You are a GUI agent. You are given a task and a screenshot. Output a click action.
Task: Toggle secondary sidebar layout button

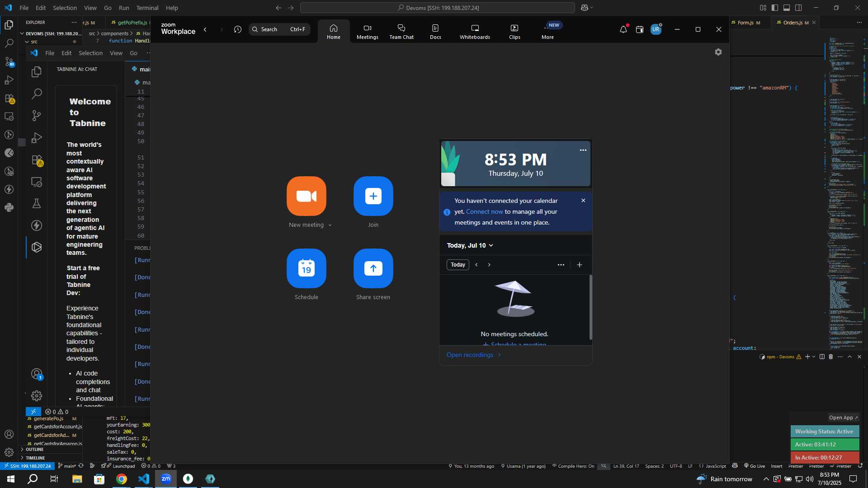point(798,8)
